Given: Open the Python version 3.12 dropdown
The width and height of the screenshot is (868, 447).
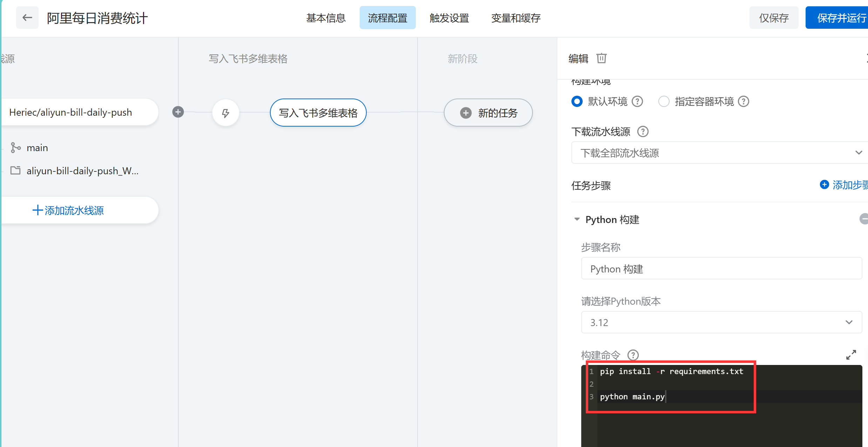Looking at the screenshot, I should click(x=721, y=322).
